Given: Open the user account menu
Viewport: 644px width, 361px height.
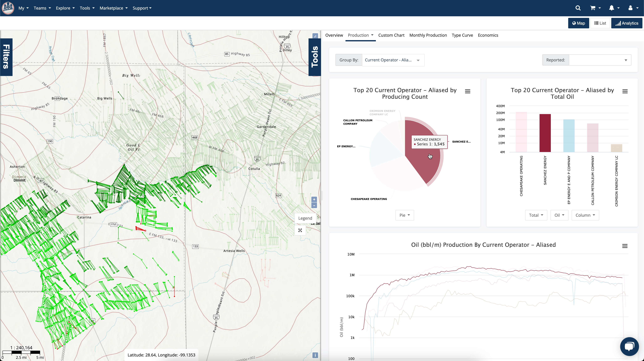Looking at the screenshot, I should [x=632, y=8].
